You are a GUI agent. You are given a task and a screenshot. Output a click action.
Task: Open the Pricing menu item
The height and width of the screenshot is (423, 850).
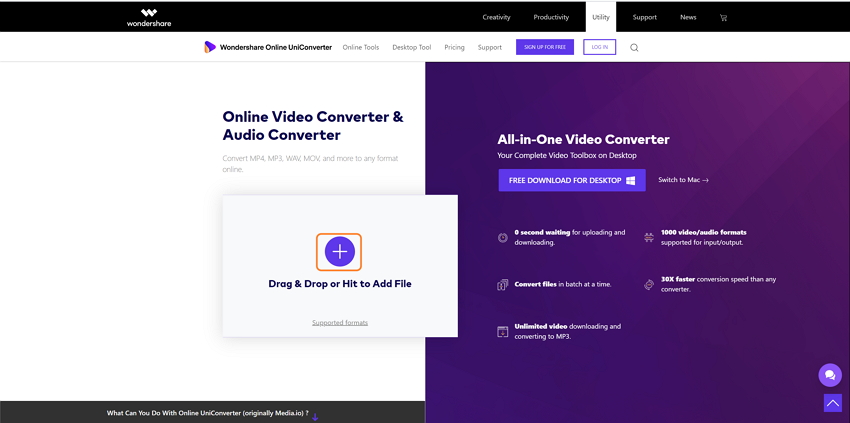point(454,47)
